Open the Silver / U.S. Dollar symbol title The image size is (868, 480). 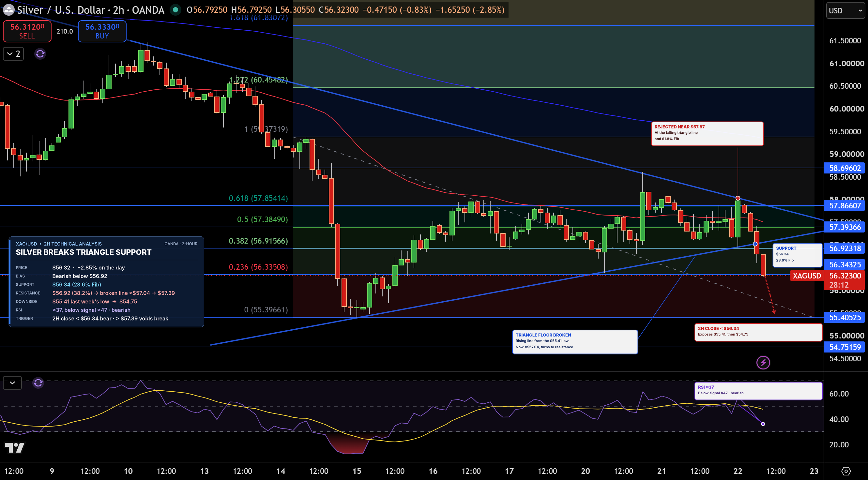(x=91, y=10)
